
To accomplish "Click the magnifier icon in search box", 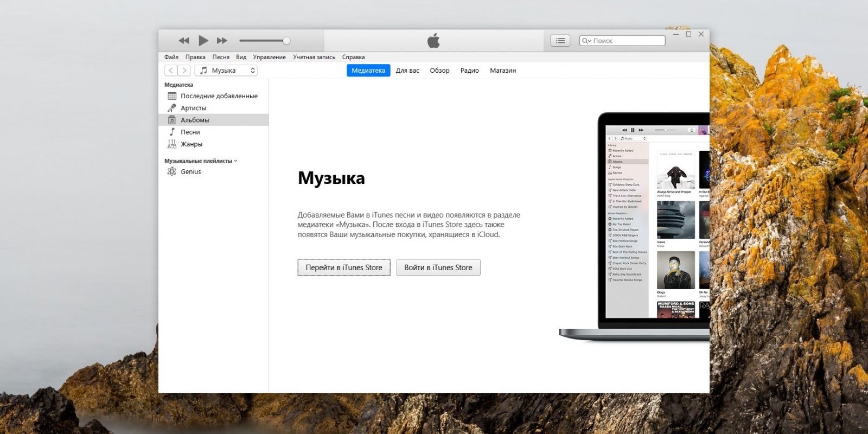I will tap(586, 41).
